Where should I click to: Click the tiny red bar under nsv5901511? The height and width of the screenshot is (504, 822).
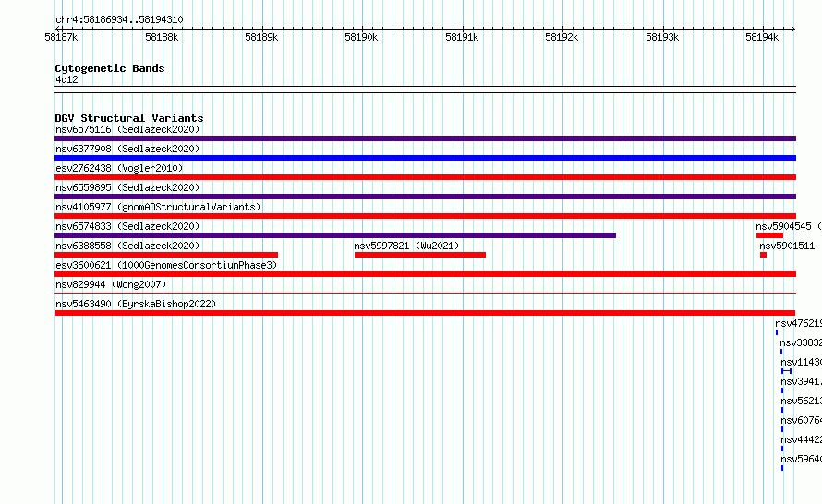(x=763, y=255)
